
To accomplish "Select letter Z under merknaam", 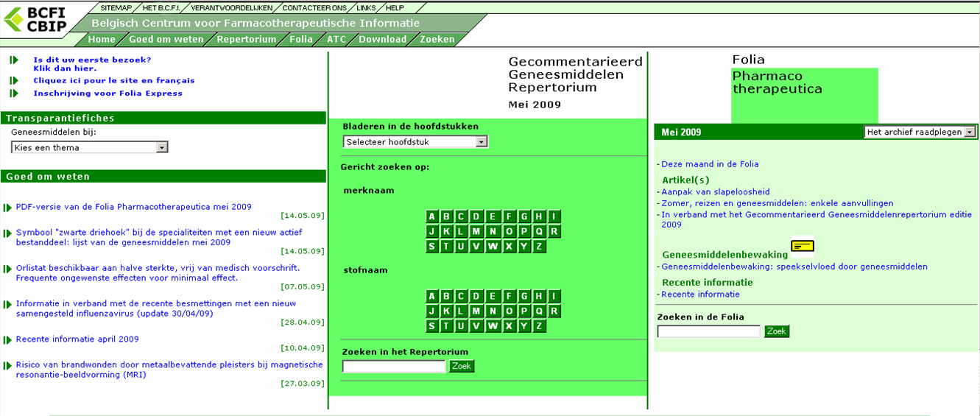I will [539, 247].
